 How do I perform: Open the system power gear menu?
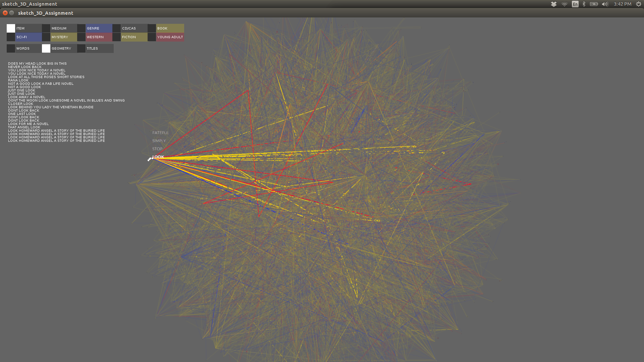click(x=639, y=4)
